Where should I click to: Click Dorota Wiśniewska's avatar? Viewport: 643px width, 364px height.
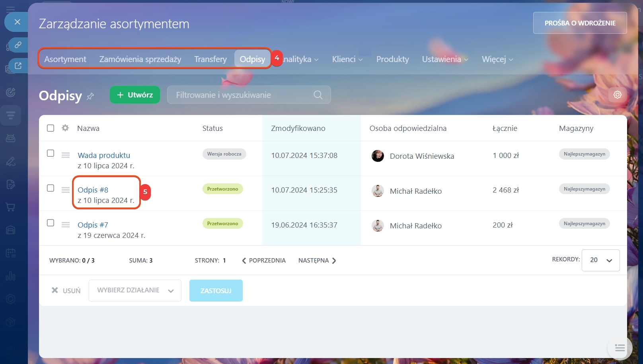pyautogui.click(x=378, y=156)
